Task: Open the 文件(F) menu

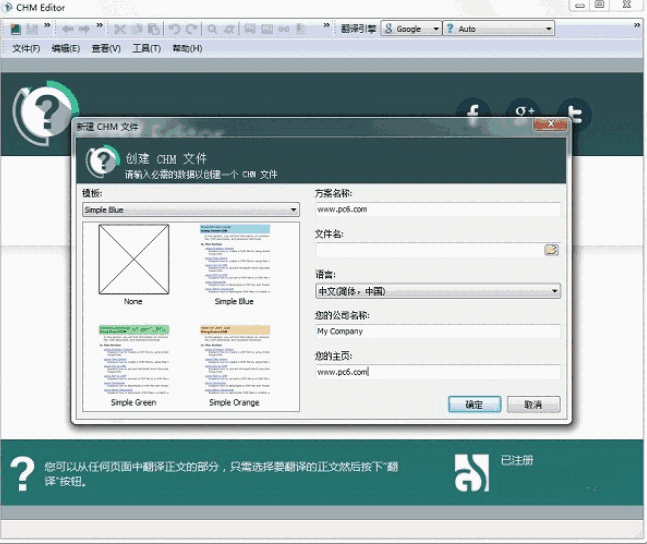Action: (x=26, y=49)
